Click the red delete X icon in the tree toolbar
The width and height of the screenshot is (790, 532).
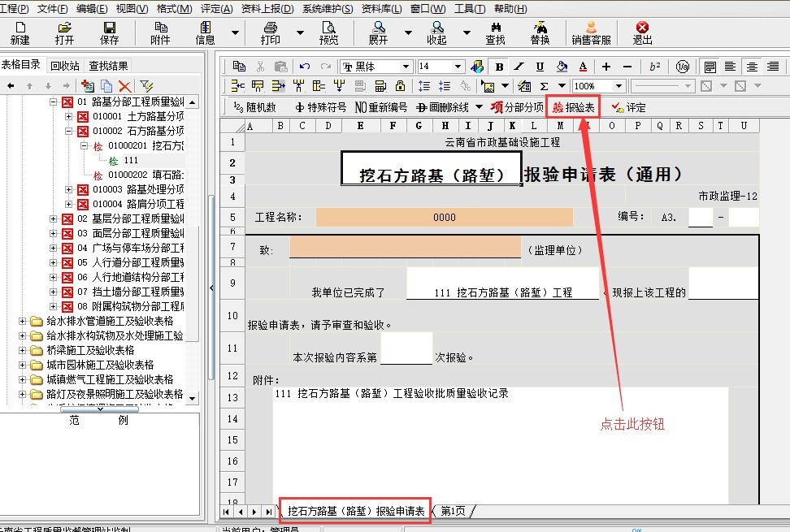coord(124,85)
